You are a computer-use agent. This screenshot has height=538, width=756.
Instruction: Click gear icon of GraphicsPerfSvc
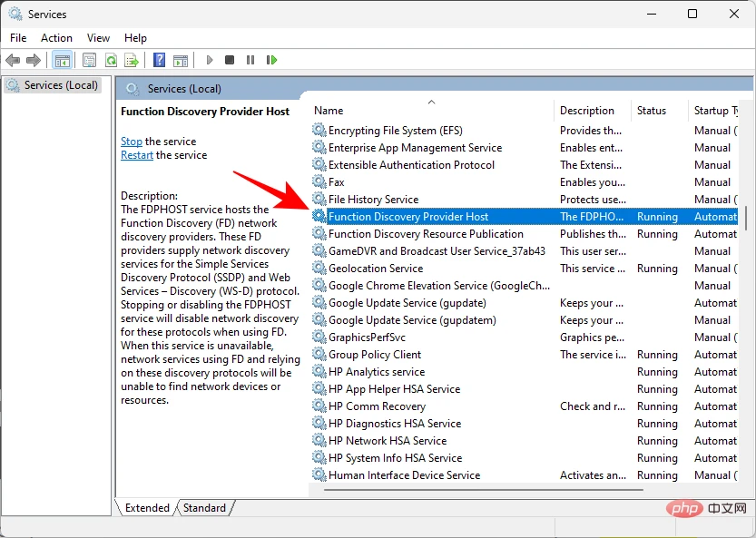[319, 337]
